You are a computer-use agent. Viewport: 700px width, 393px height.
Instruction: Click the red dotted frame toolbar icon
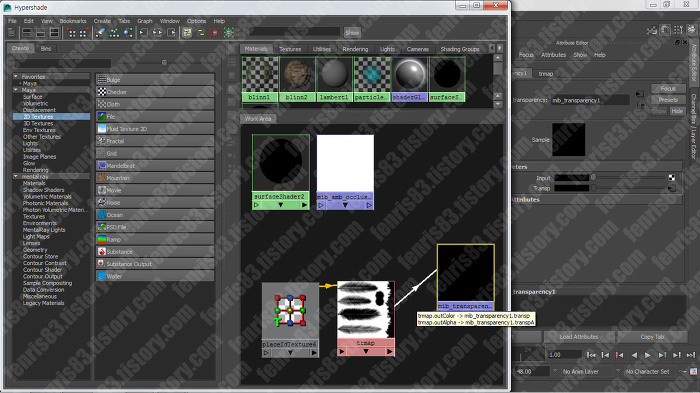215,33
